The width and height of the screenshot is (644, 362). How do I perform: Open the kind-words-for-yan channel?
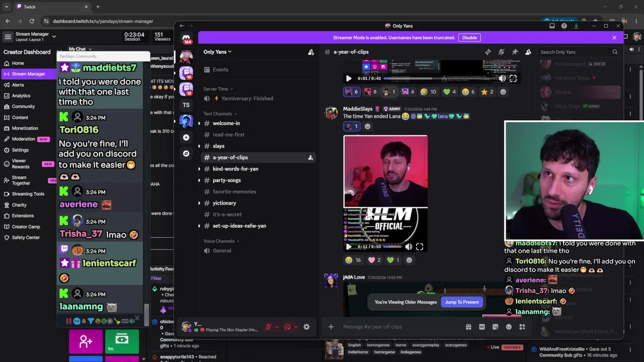click(x=258, y=169)
